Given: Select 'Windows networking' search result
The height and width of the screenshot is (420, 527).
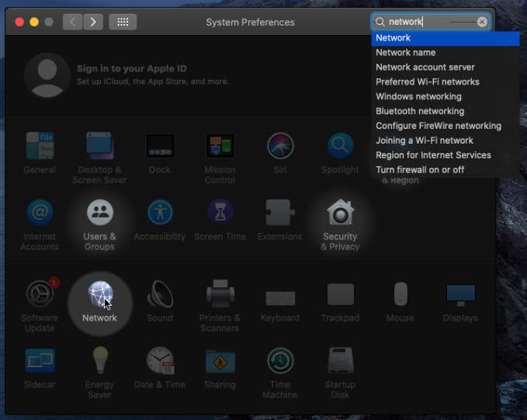Looking at the screenshot, I should (x=446, y=96).
